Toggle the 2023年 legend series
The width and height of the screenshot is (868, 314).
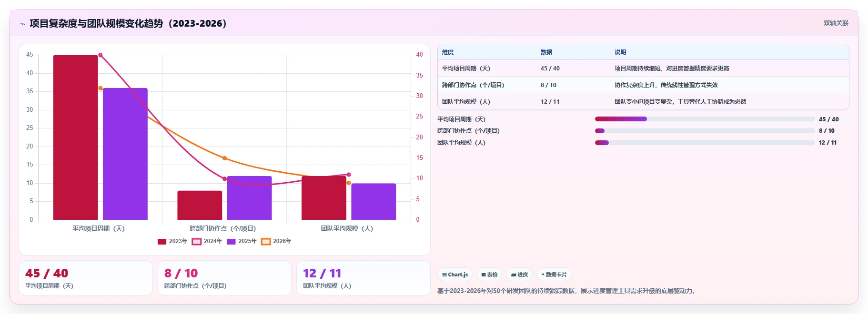click(172, 241)
